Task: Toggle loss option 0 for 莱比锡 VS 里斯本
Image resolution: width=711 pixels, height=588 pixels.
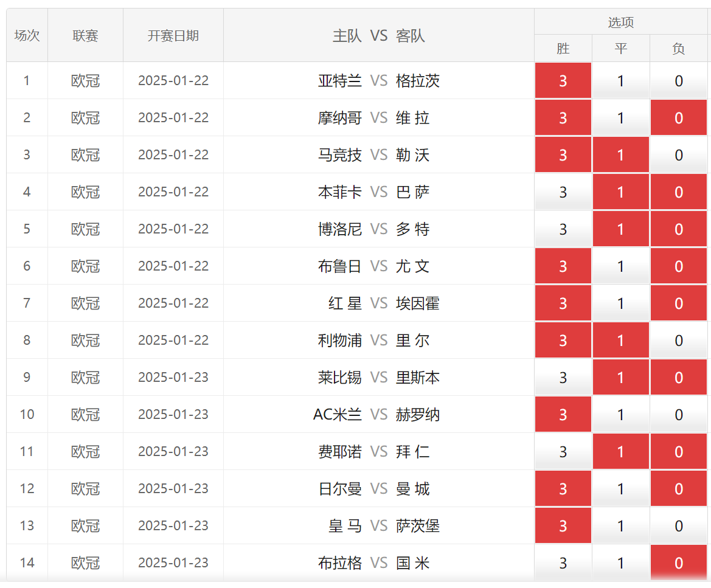Action: coord(678,378)
